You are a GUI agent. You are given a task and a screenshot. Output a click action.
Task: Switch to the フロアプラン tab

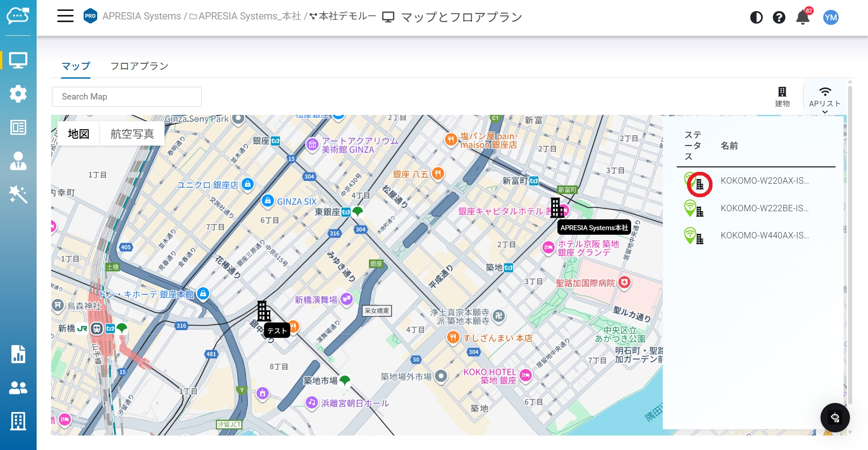(139, 66)
